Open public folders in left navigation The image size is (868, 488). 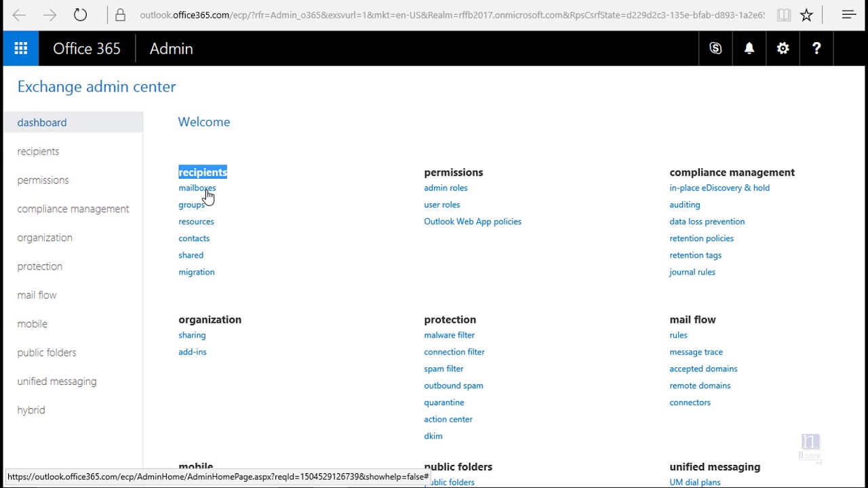[47, 352]
